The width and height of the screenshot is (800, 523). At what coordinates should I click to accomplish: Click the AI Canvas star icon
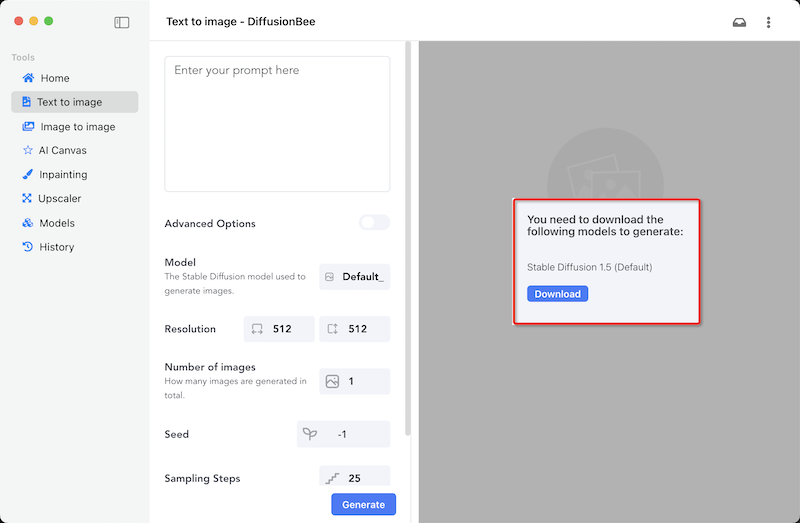pos(28,150)
